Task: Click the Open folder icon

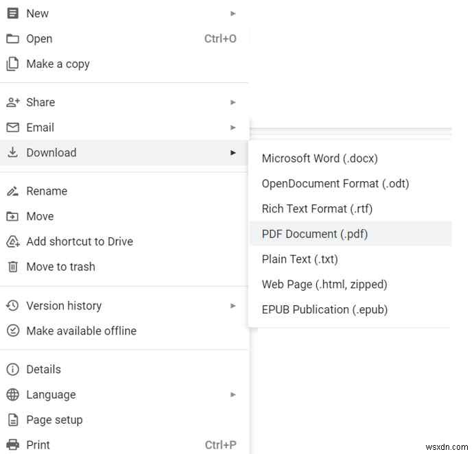Action: point(12,39)
